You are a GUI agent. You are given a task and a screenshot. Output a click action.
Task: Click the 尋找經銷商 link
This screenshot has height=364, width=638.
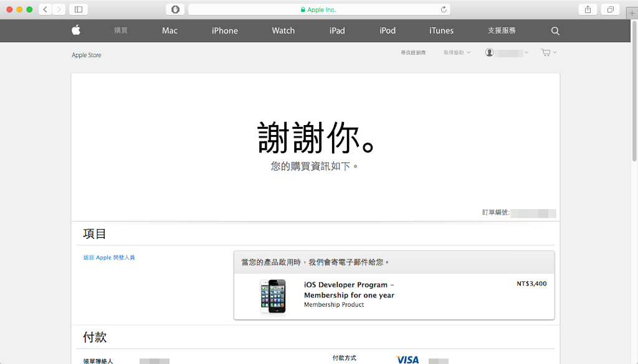click(413, 53)
